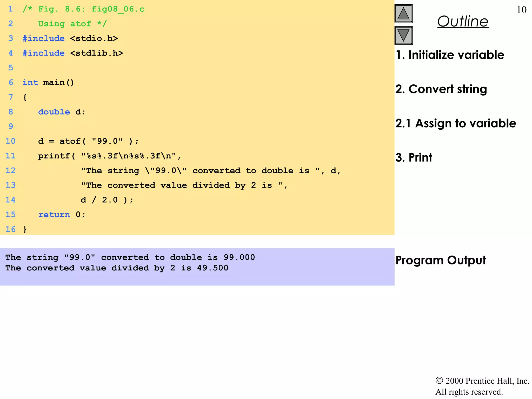This screenshot has height=399, width=532.
Task: Click the printf format string line 11
Action: coord(109,156)
